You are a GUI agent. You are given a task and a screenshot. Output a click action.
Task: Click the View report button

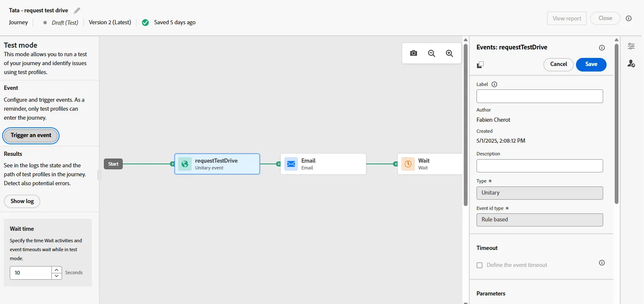click(x=567, y=18)
